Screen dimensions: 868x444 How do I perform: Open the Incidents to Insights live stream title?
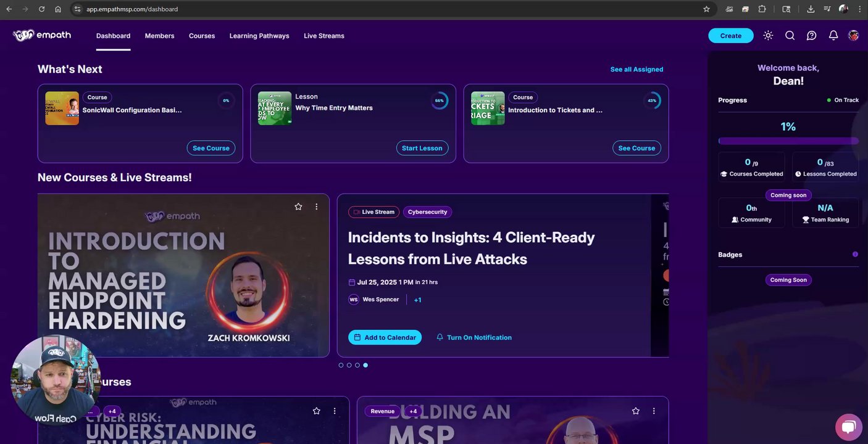pyautogui.click(x=471, y=248)
